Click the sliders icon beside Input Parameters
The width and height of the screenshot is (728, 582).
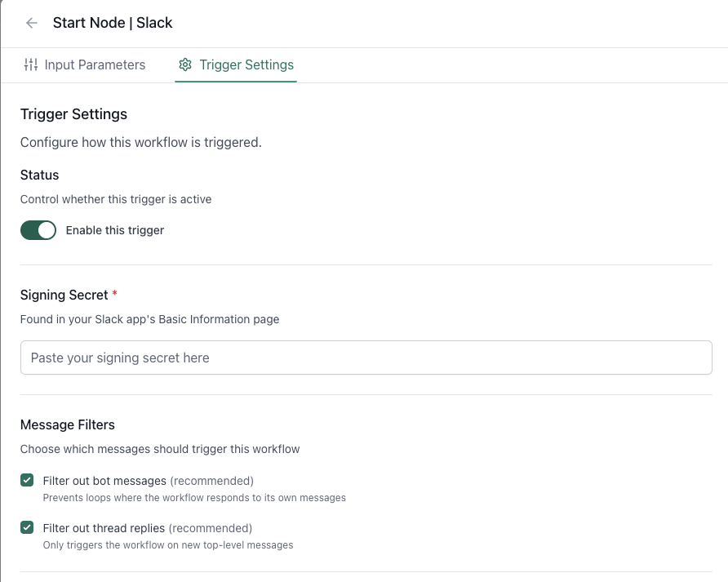click(x=29, y=64)
